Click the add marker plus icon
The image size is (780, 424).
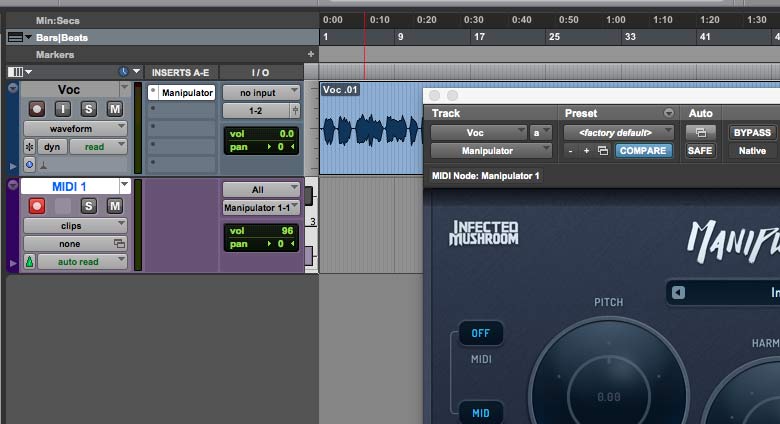(310, 54)
